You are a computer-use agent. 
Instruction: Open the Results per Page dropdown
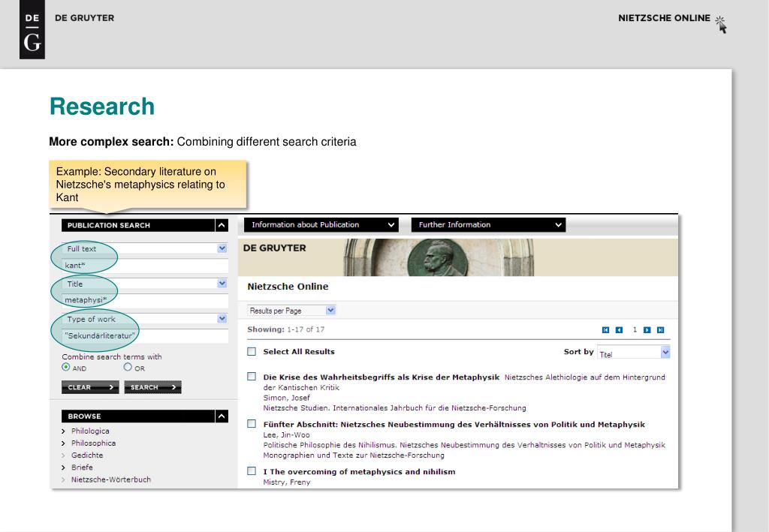click(x=291, y=311)
